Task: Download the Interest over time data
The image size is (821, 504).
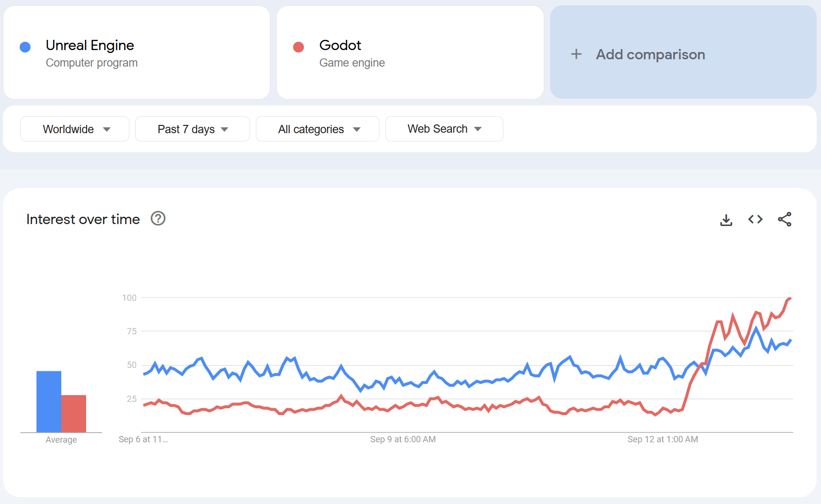Action: coord(726,220)
